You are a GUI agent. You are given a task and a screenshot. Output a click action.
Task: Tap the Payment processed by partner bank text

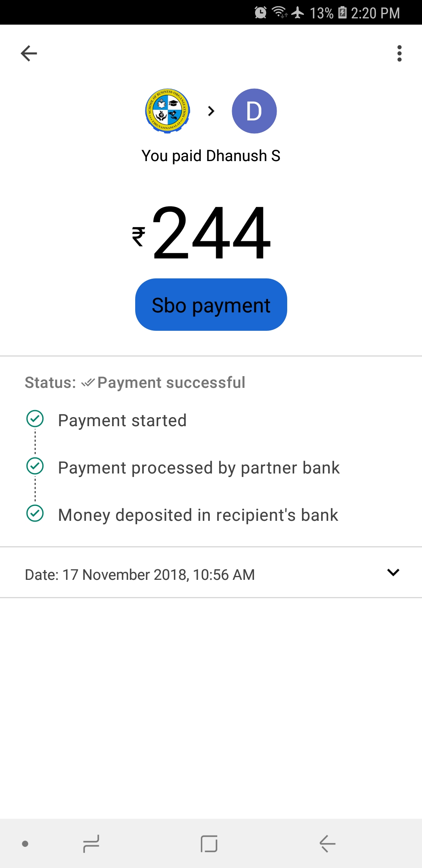coord(199,468)
